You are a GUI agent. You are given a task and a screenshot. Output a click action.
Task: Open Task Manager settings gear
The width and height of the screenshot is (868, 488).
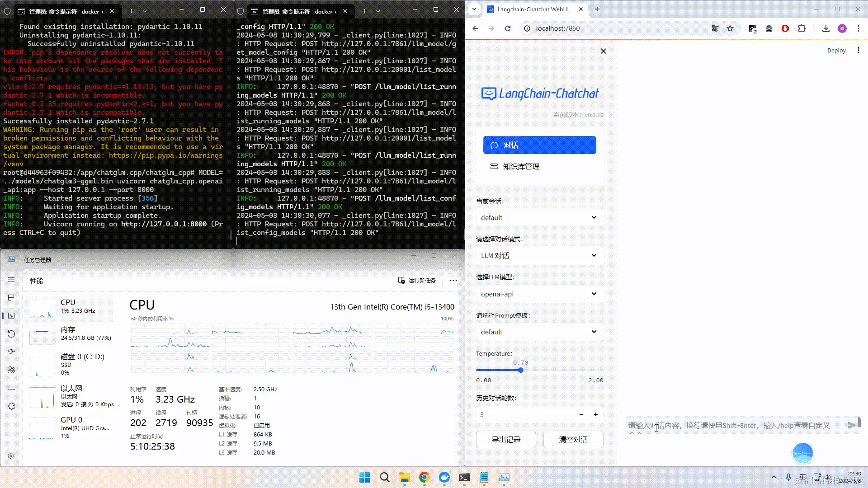(x=11, y=456)
